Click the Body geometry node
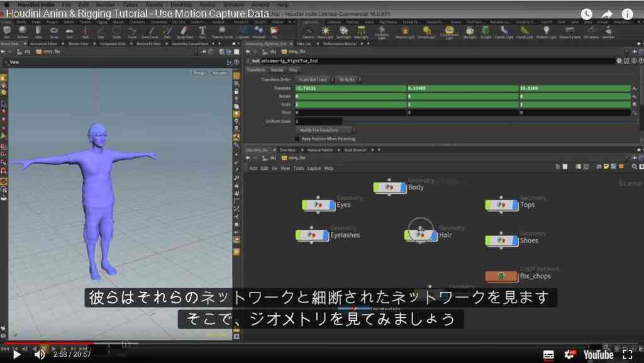The width and height of the screenshot is (644, 363). [x=389, y=187]
